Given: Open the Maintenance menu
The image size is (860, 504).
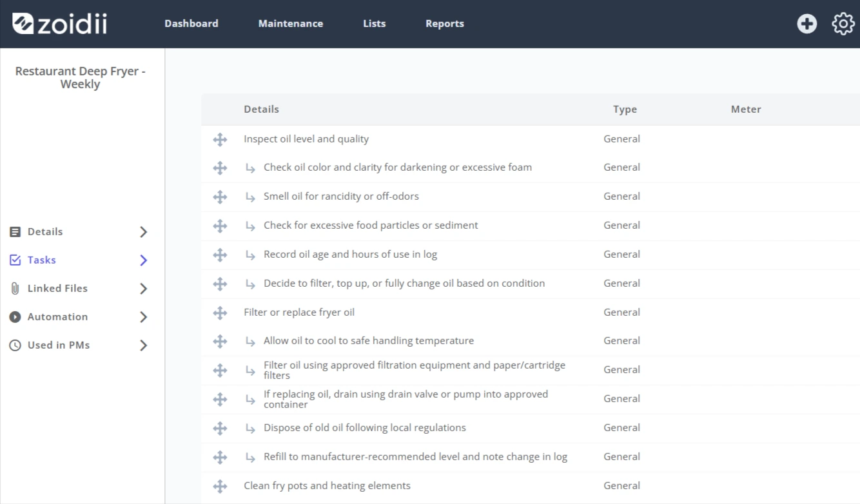Looking at the screenshot, I should click(291, 24).
